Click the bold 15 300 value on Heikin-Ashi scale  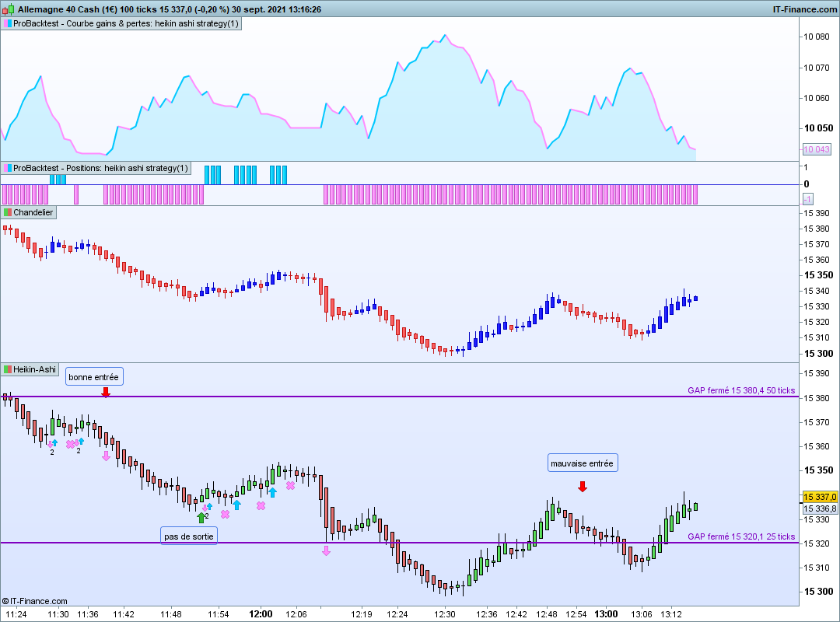pyautogui.click(x=818, y=592)
